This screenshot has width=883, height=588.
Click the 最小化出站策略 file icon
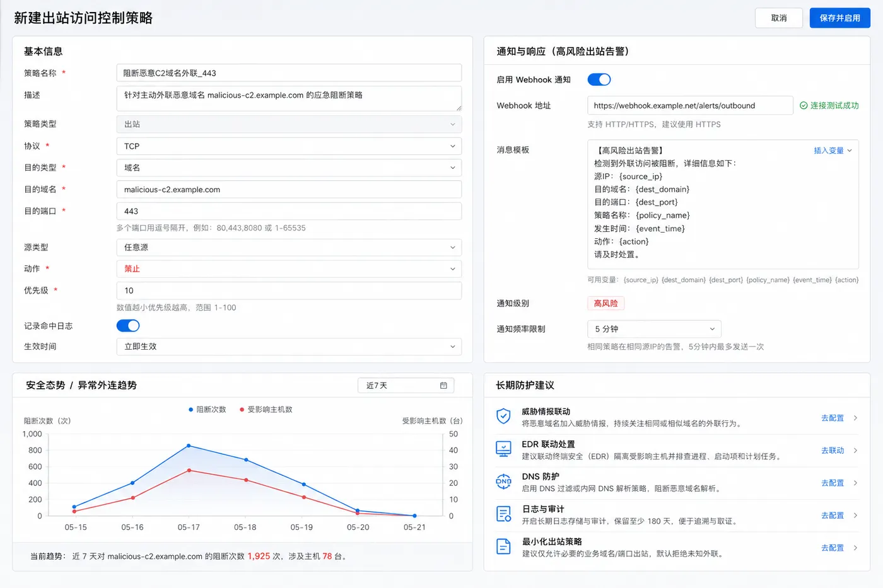pos(503,546)
